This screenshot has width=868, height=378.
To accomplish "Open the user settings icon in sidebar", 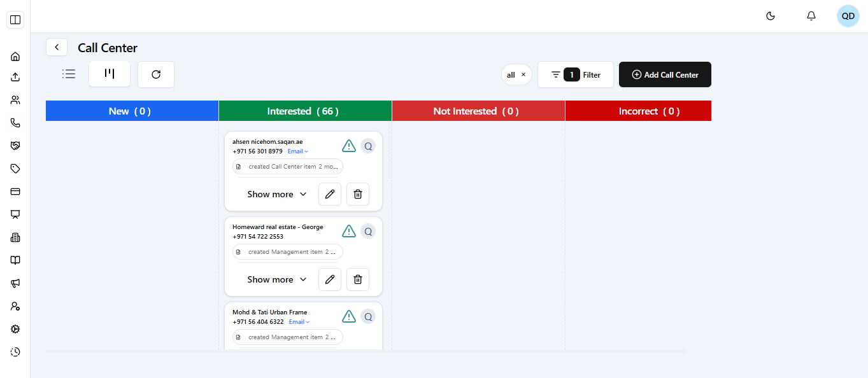I will pos(15,306).
